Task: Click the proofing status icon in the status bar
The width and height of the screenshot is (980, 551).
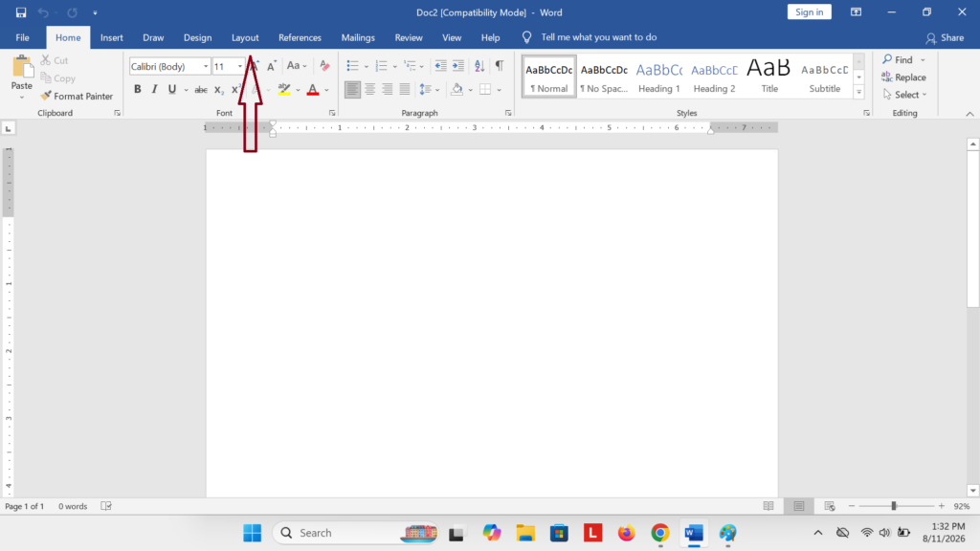Action: [106, 506]
